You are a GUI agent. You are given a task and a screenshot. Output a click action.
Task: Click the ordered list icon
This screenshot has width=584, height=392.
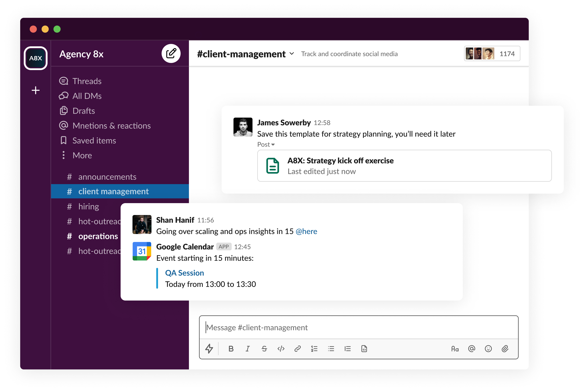click(x=314, y=348)
